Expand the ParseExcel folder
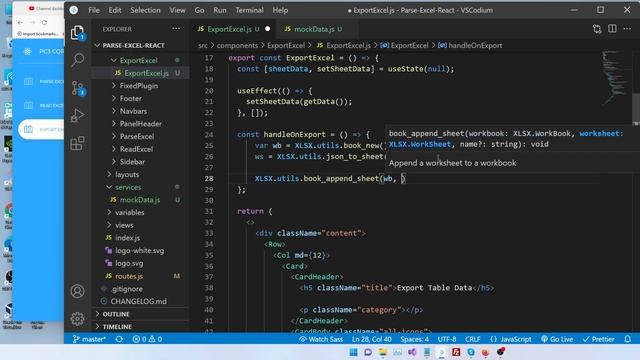The height and width of the screenshot is (360, 640). (x=137, y=136)
